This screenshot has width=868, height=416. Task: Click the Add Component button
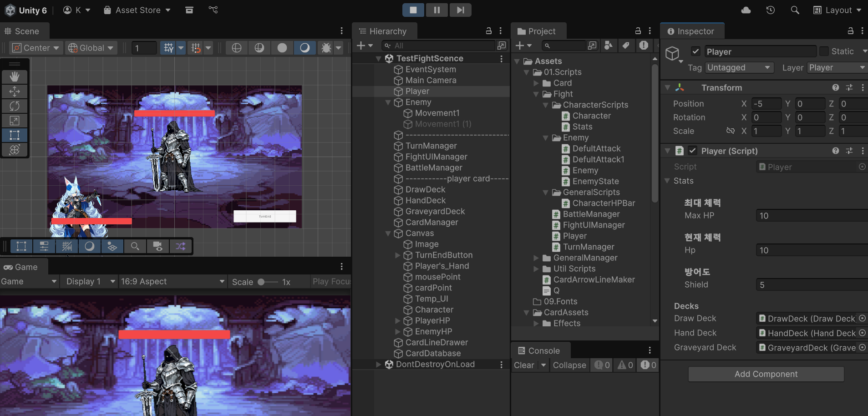tap(766, 374)
